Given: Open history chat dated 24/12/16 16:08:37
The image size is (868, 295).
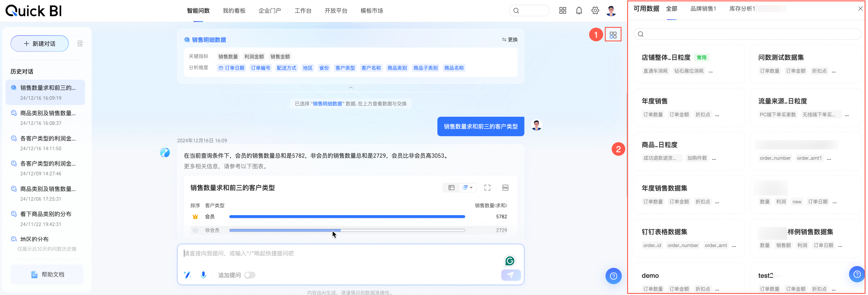Looking at the screenshot, I should (45, 117).
